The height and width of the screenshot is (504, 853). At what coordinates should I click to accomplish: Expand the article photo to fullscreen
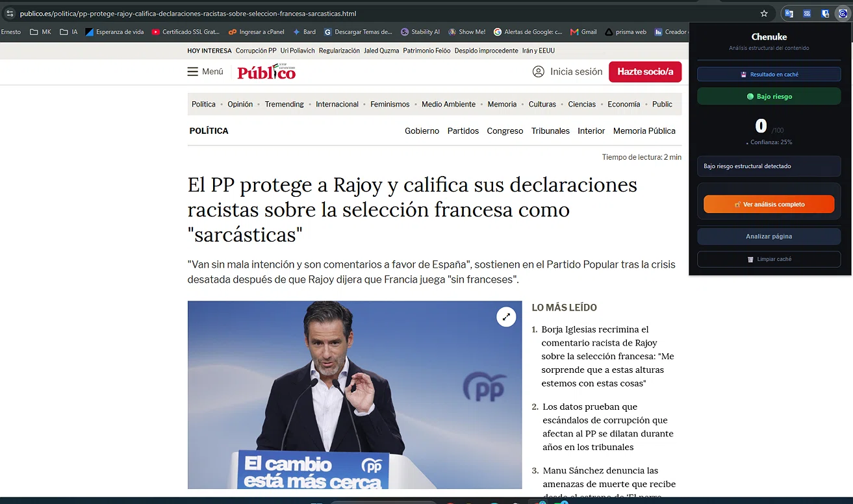(x=506, y=317)
